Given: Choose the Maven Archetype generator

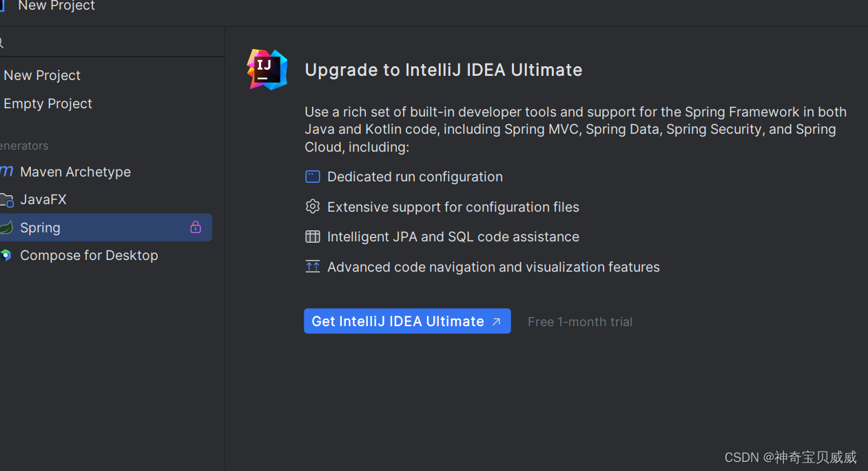Looking at the screenshot, I should (x=106, y=172).
